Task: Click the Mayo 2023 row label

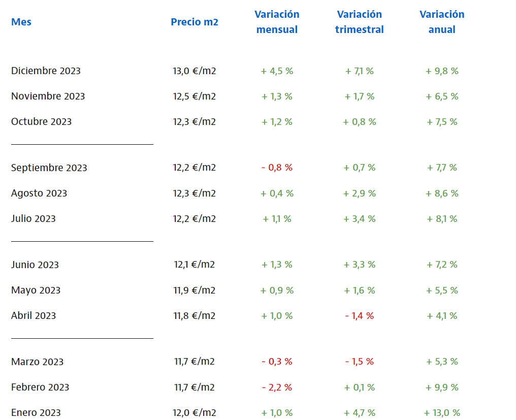Action: click(x=36, y=290)
